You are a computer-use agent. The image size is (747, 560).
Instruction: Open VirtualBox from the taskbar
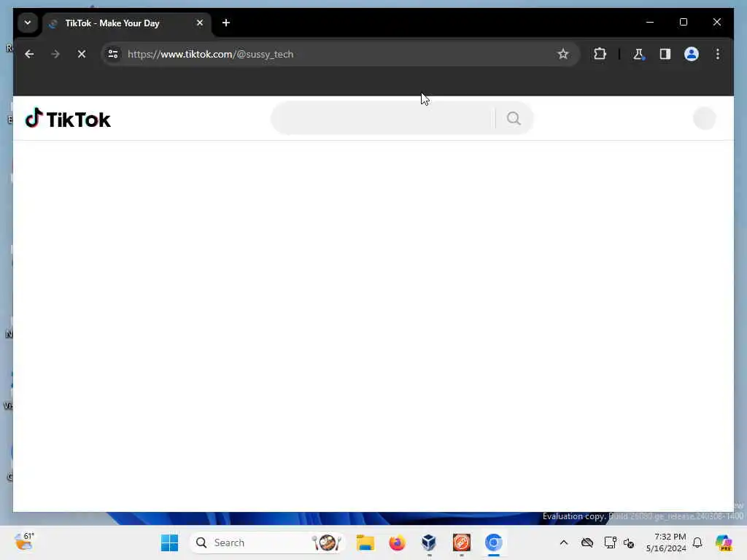429,542
